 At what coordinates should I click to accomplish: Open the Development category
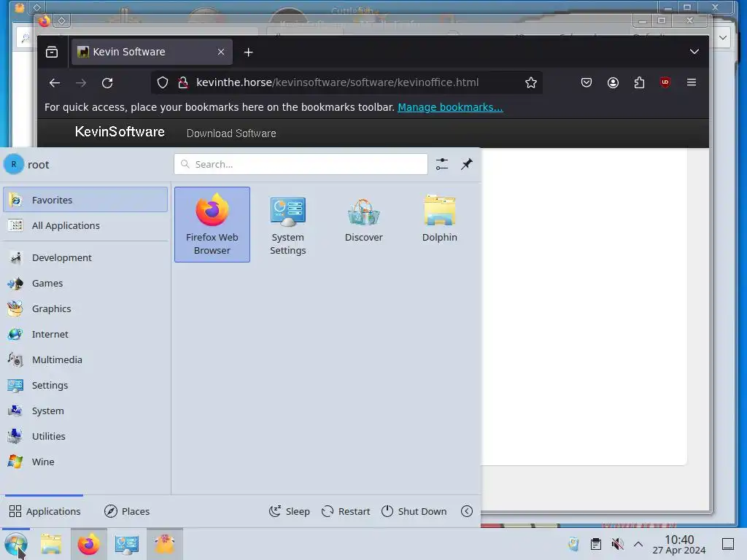(x=85, y=257)
